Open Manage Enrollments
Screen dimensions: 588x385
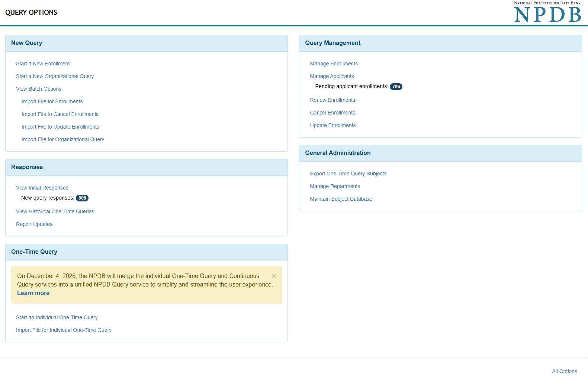[x=334, y=64]
